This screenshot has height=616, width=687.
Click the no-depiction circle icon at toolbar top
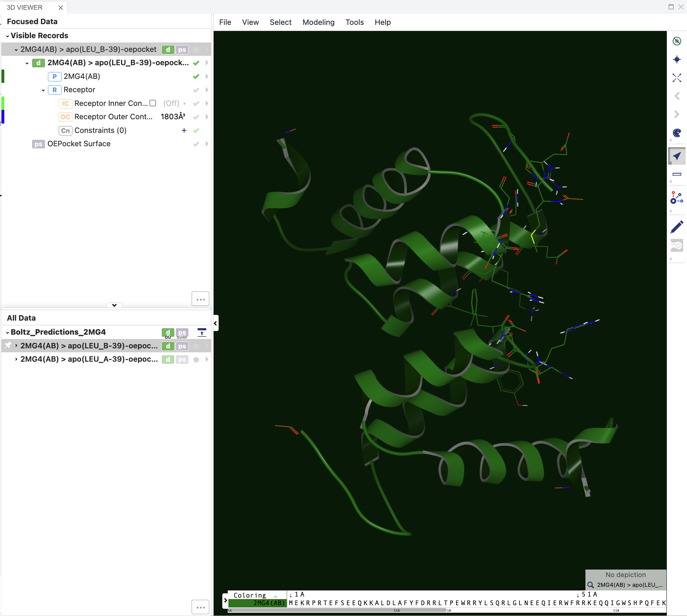coord(677,41)
